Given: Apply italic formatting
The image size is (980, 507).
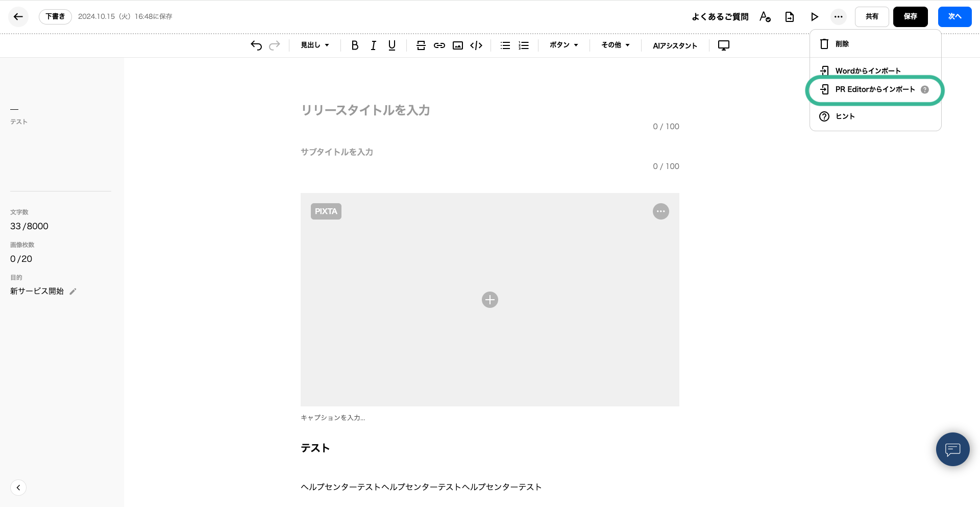Looking at the screenshot, I should 373,45.
